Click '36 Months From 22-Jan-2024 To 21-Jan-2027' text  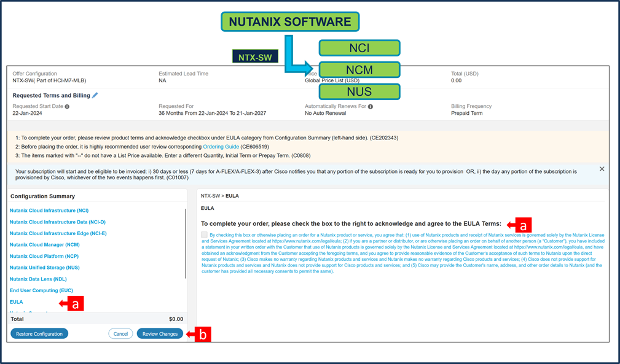pyautogui.click(x=213, y=114)
